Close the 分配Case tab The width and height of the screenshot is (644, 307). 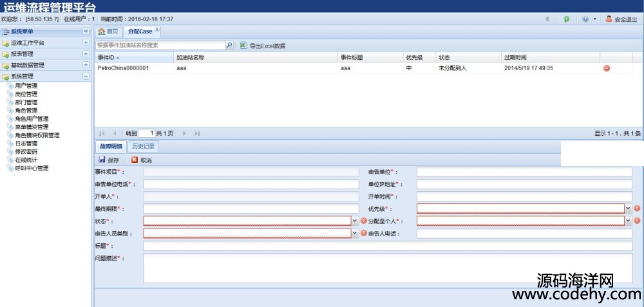click(157, 30)
